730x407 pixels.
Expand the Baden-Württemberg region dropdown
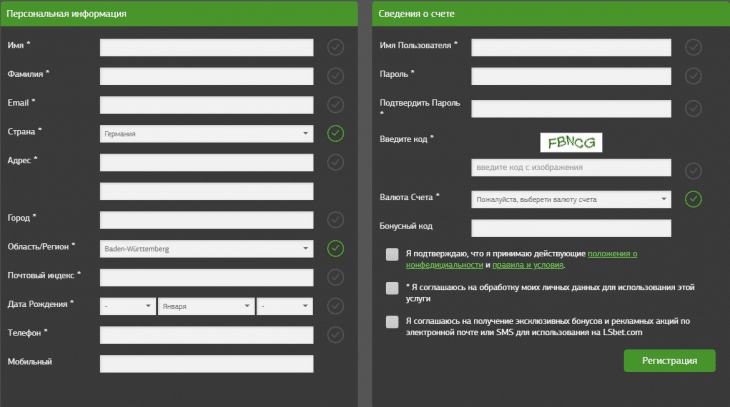[206, 248]
